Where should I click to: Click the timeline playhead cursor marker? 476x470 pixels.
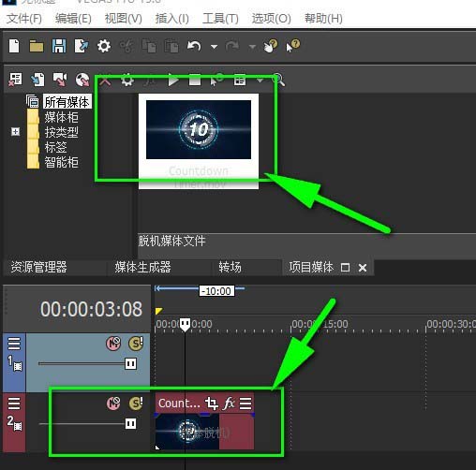tap(185, 325)
